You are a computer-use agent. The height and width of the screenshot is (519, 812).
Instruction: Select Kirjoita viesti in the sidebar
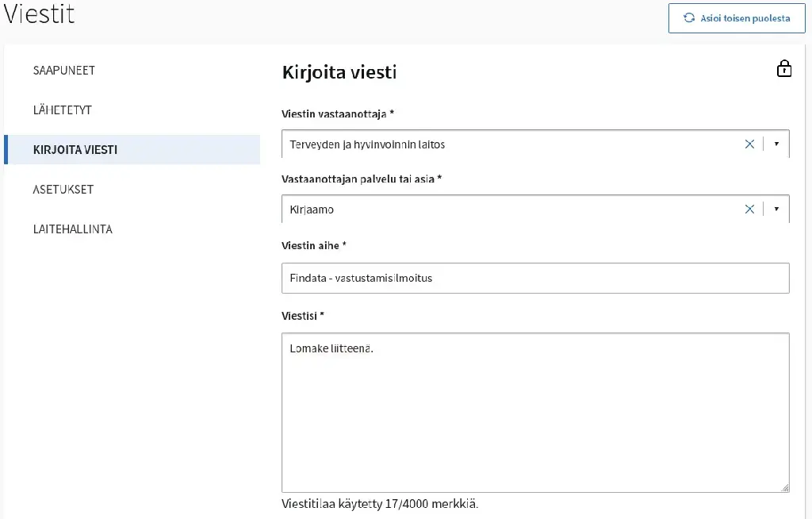click(132, 150)
